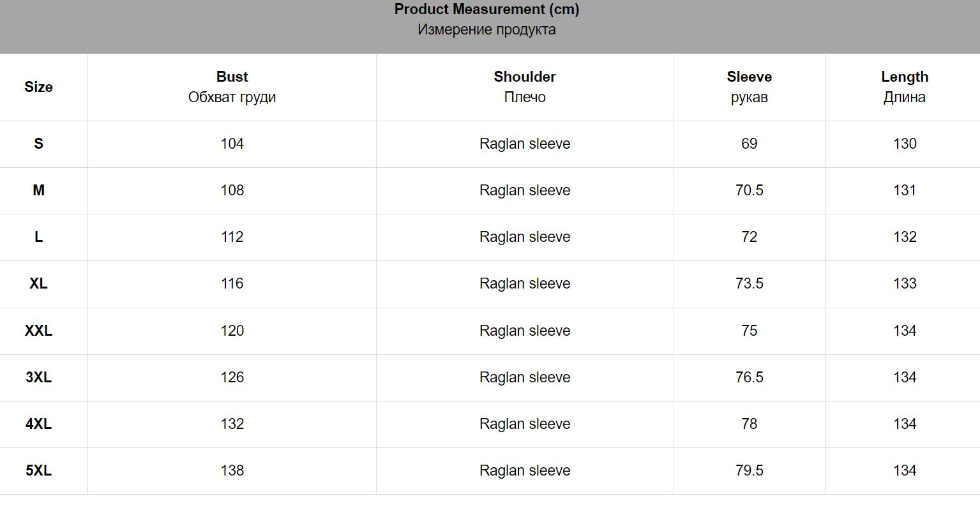The height and width of the screenshot is (510, 980).
Task: Select the size "S" row label
Action: pyautogui.click(x=38, y=144)
